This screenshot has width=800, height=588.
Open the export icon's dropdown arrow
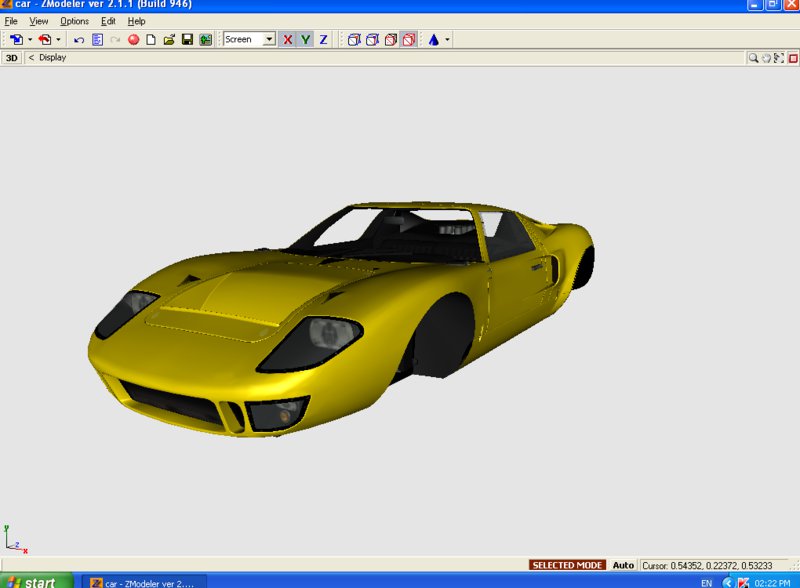(59, 39)
